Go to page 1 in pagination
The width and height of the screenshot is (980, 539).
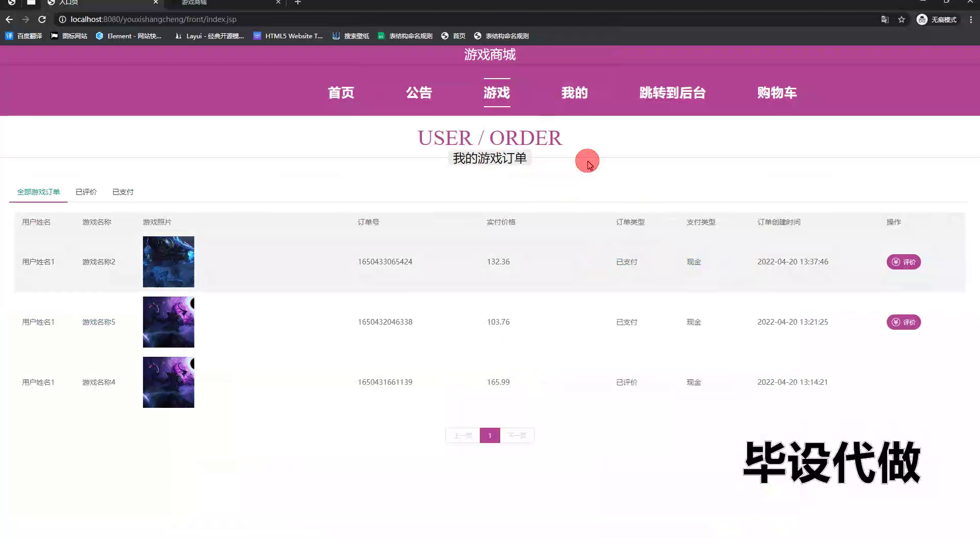click(x=489, y=435)
